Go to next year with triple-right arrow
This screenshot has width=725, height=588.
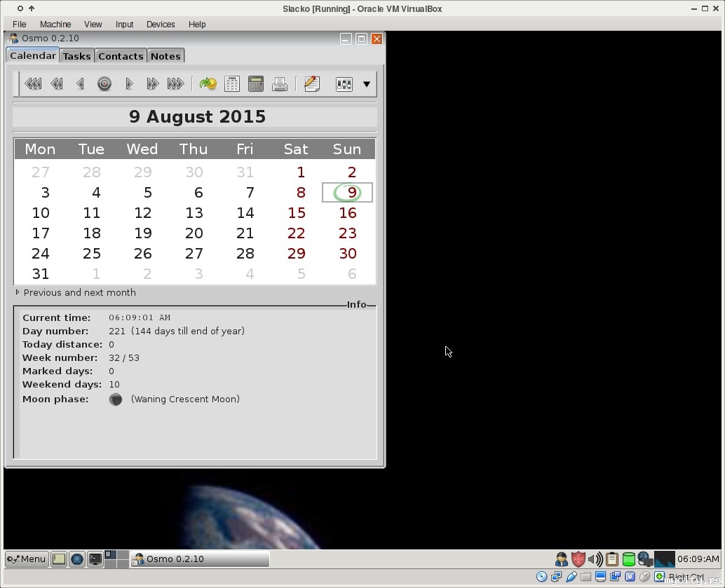176,83
